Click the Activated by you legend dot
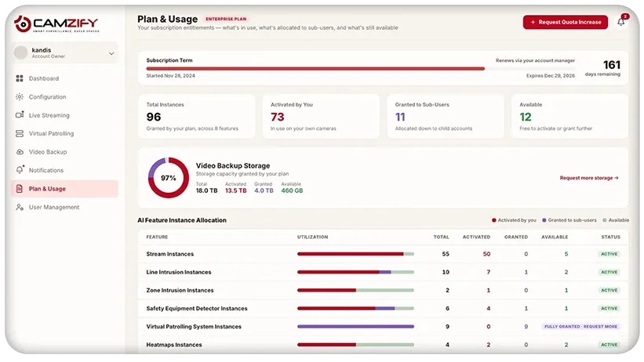 [493, 220]
